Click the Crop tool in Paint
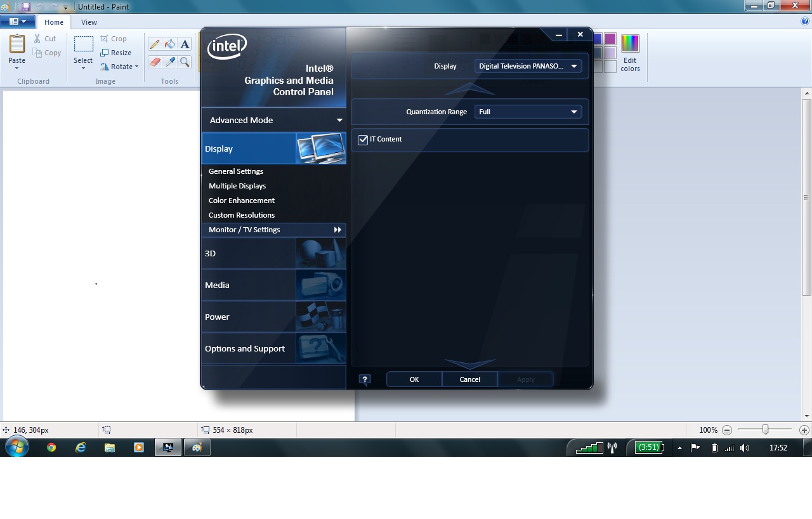Screen dimensions: 812x519 [114, 39]
